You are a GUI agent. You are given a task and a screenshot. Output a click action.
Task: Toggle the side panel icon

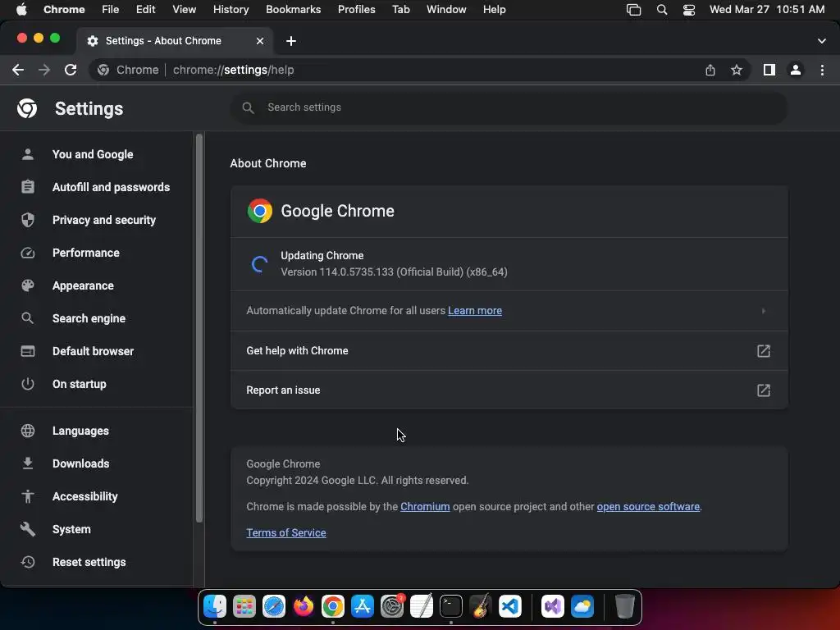[x=769, y=70]
